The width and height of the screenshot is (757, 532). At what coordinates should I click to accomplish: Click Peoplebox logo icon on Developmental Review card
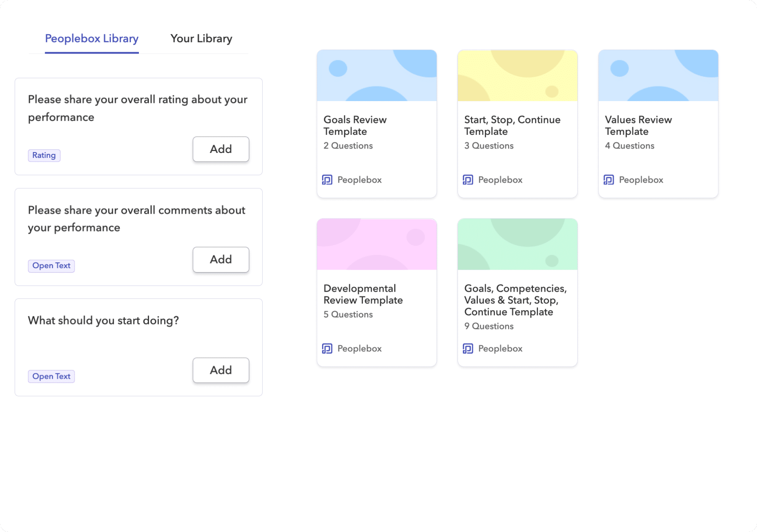click(x=327, y=348)
